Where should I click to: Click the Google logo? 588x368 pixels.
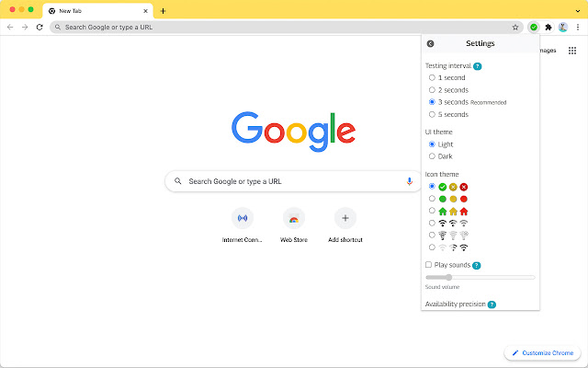294,132
